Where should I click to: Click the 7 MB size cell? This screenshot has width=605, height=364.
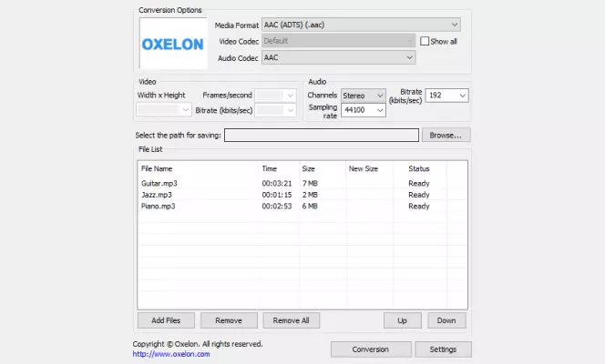tap(310, 183)
